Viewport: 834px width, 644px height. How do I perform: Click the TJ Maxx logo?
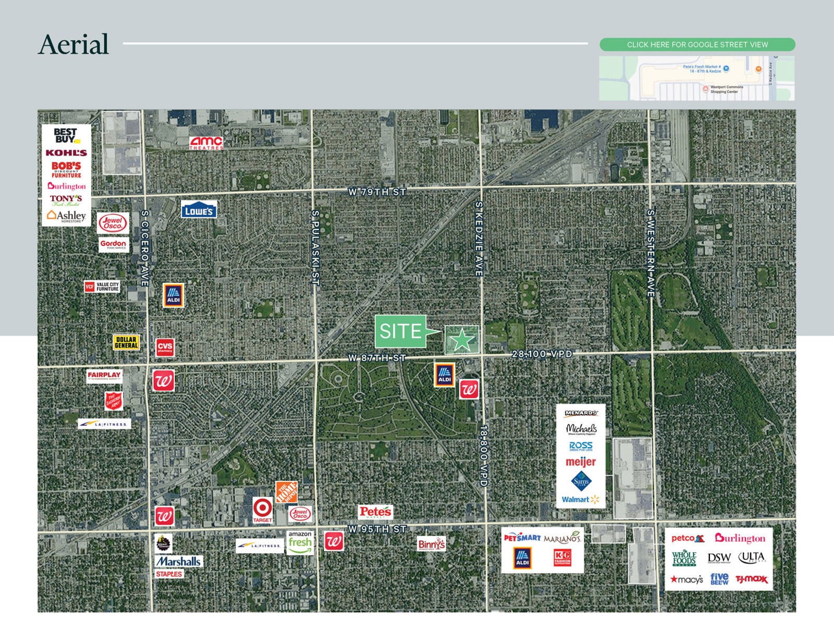pos(752,579)
